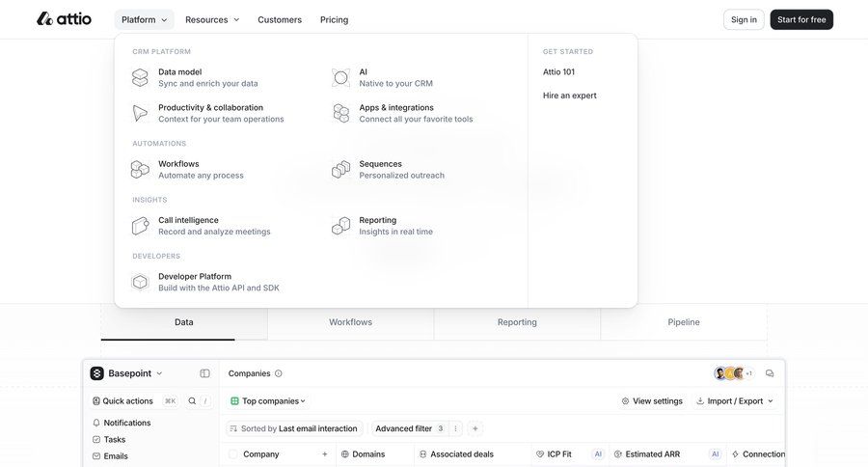Open View settings

coord(652,401)
